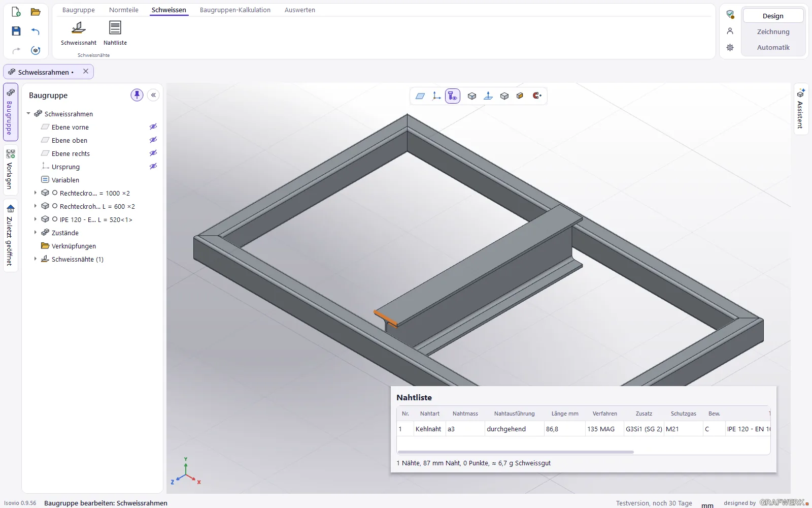Open settings with the gear icon

tap(730, 47)
